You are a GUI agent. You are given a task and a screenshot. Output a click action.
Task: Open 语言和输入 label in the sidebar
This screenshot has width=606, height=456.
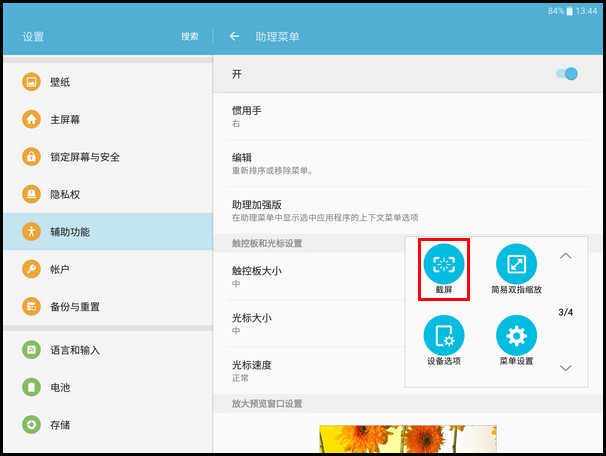click(75, 350)
